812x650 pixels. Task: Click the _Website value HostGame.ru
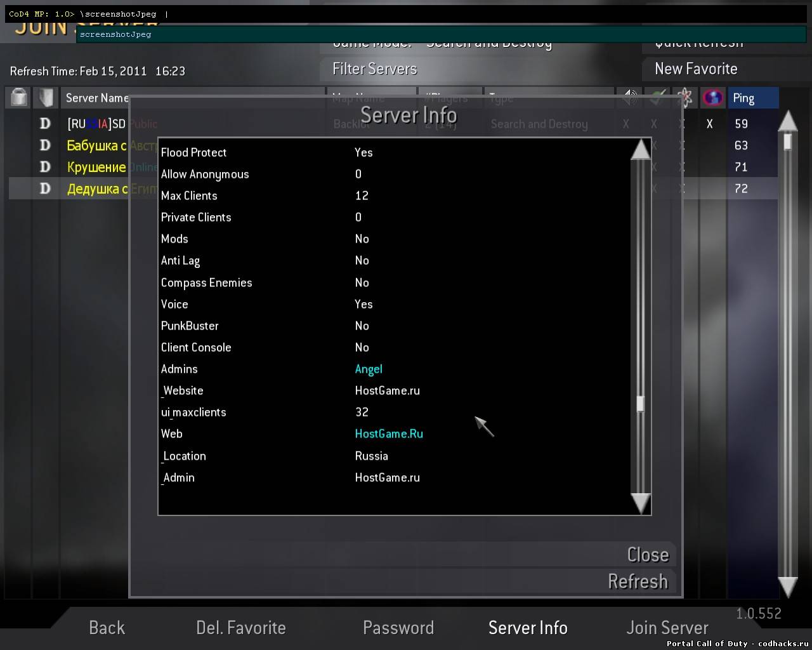point(387,390)
